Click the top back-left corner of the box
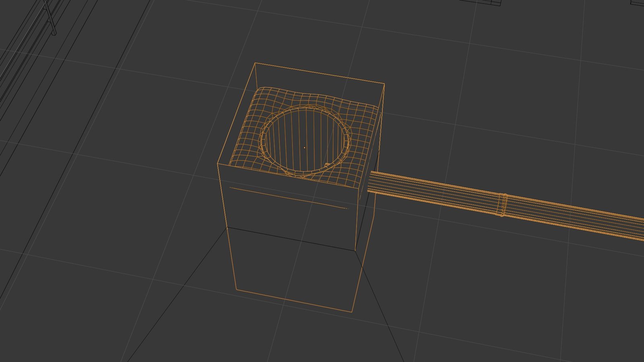This screenshot has height=362, width=644. point(255,63)
